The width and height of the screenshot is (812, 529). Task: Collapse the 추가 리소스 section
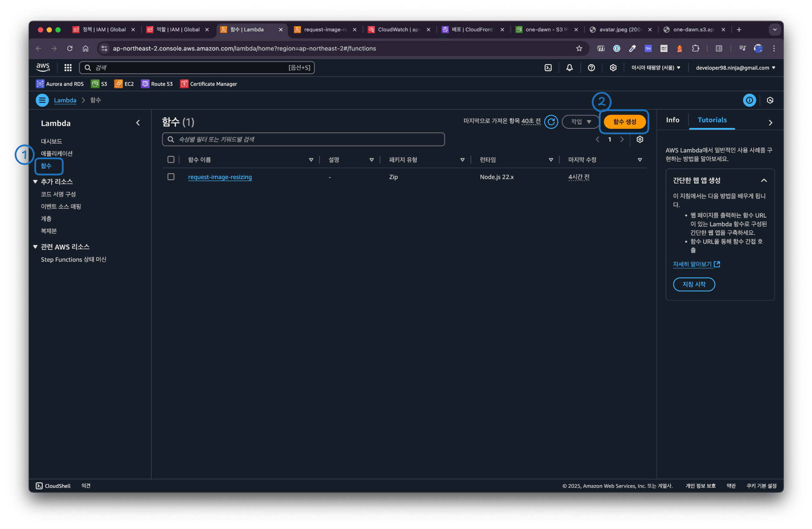pos(36,181)
